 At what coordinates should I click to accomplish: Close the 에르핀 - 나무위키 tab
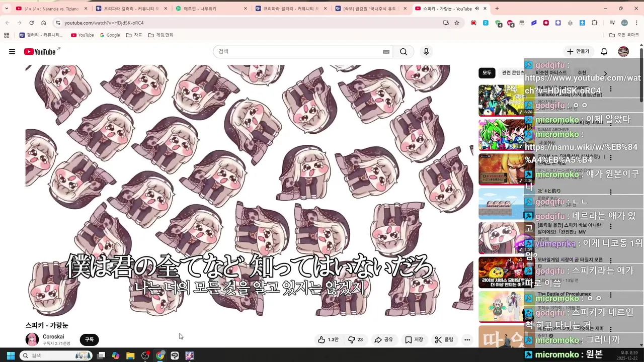click(x=245, y=9)
